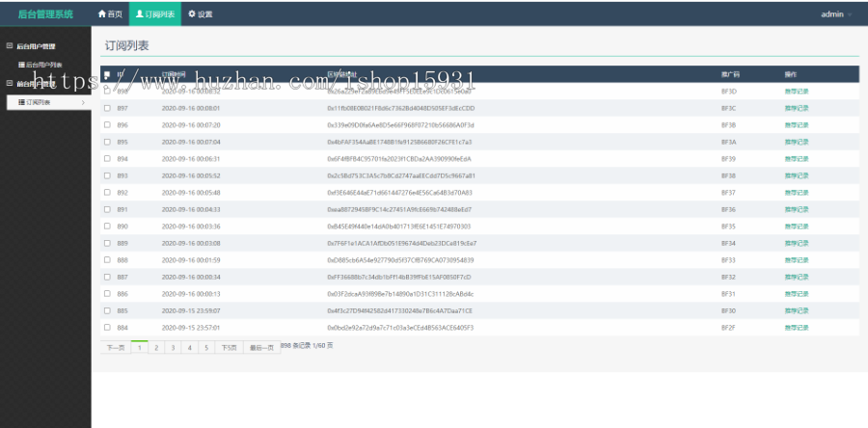Check the checkbox for row 895
The image size is (868, 428).
[x=107, y=142]
